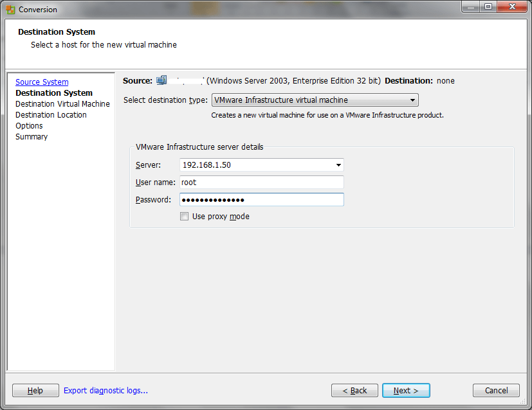Click the Back button
Image resolution: width=532 pixels, height=410 pixels.
coord(354,390)
